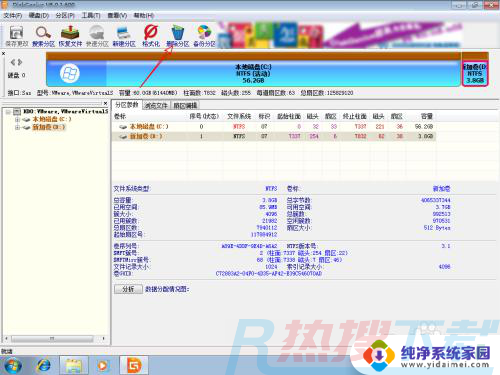Select HD0:VMware,VMwareVirtualS in tree

[x=66, y=111]
